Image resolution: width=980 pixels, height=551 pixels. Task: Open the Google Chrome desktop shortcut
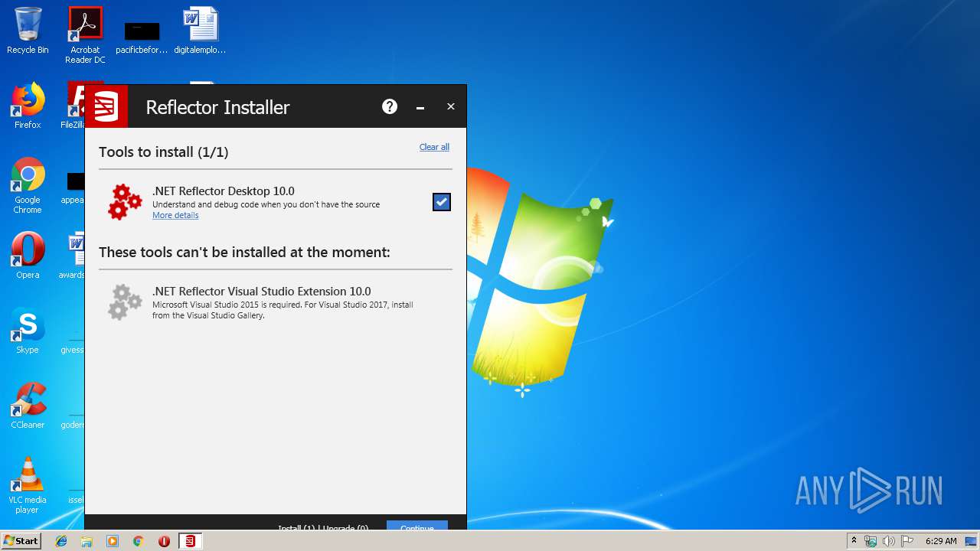tap(28, 185)
